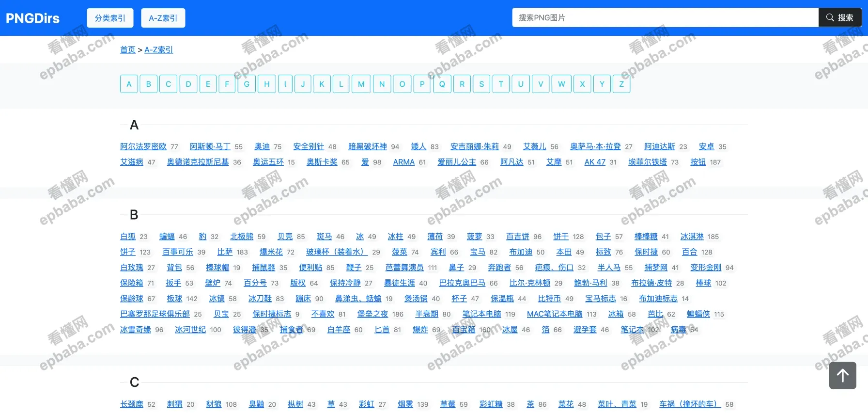Open the 比特币 link

coord(549,299)
